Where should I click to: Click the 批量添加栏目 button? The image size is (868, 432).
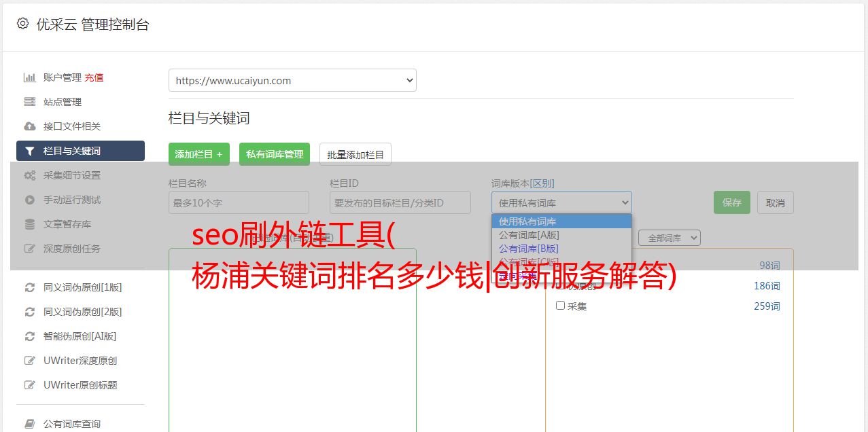click(x=355, y=154)
